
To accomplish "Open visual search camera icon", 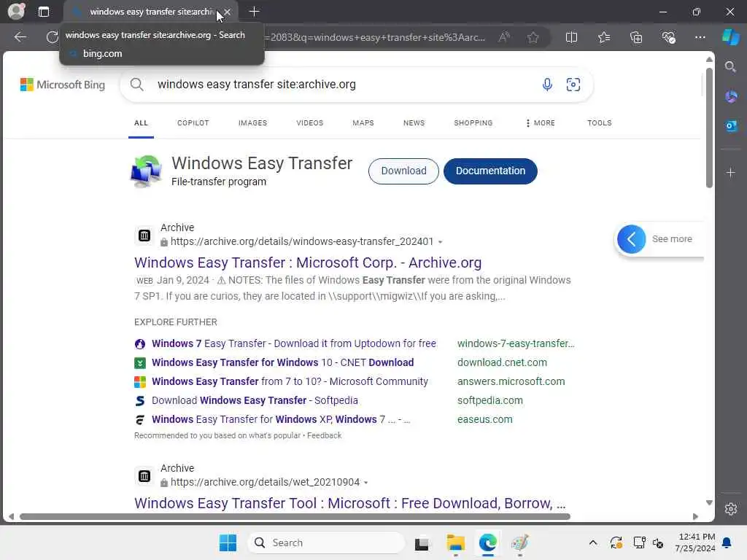I will 573,85.
